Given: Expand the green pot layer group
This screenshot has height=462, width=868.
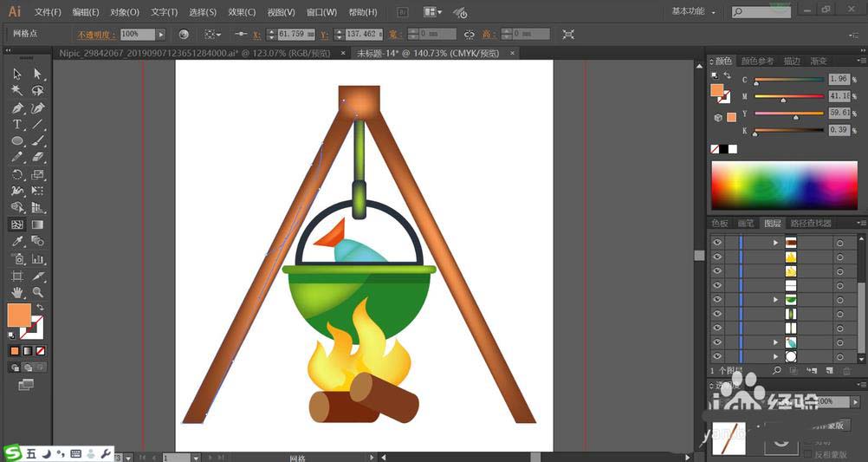Looking at the screenshot, I should 775,300.
